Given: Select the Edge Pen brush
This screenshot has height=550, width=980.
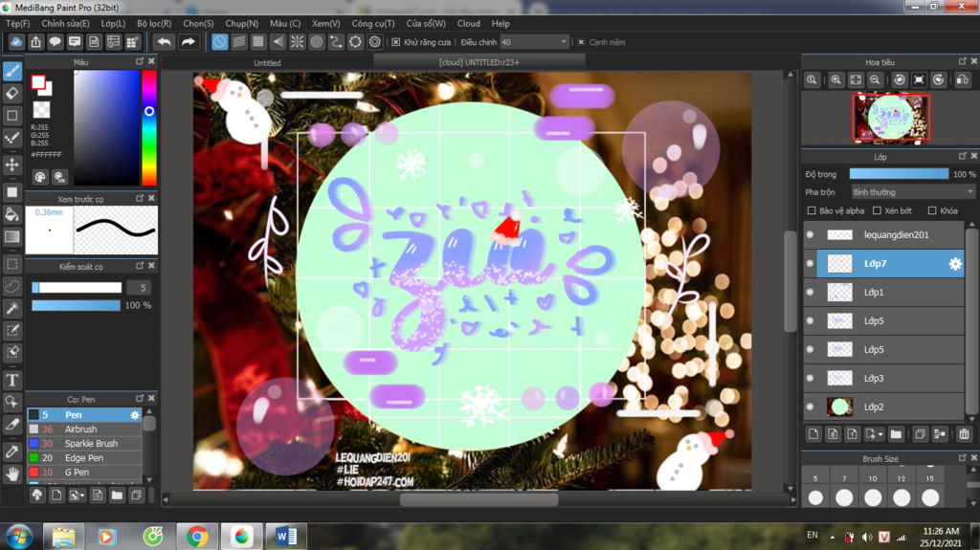Looking at the screenshot, I should pos(84,458).
